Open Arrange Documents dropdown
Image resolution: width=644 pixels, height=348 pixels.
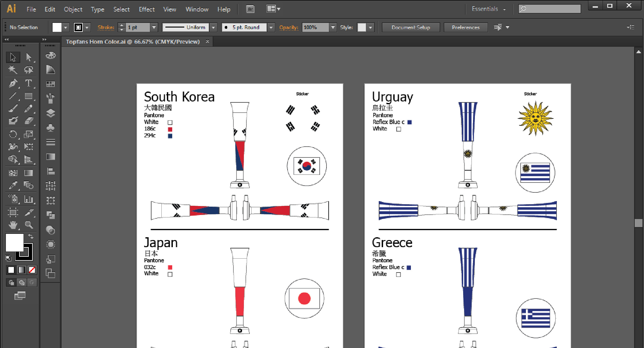pos(274,9)
